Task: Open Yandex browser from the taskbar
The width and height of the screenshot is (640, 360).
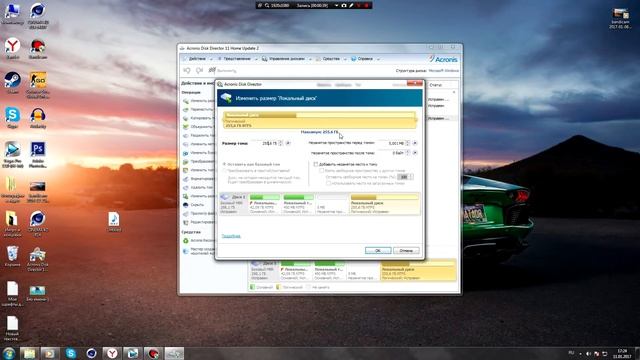Action: (112, 353)
